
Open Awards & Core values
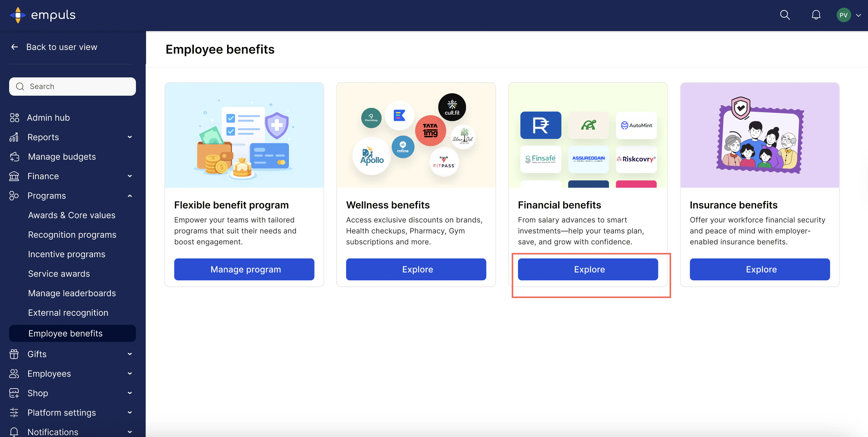pos(72,215)
